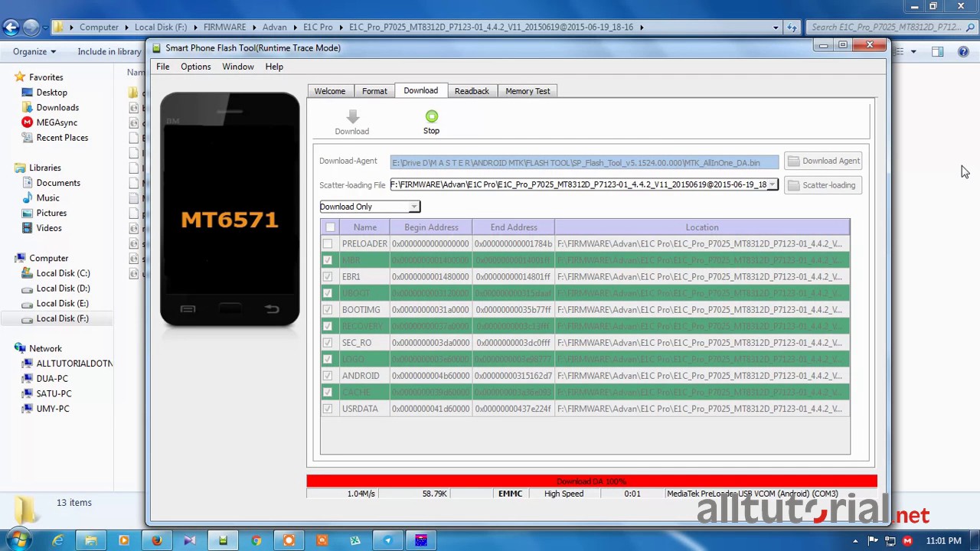Click Explorer's Forward arrow button
The height and width of the screenshot is (551, 980).
click(31, 28)
